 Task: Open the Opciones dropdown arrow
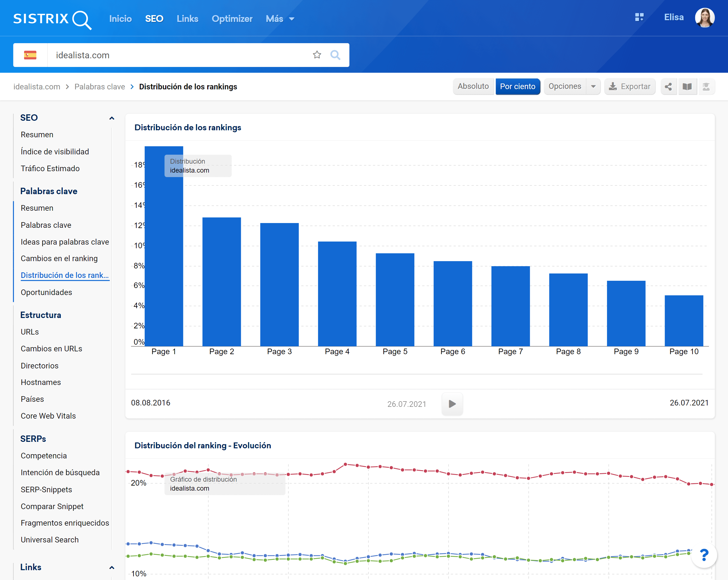[593, 87]
